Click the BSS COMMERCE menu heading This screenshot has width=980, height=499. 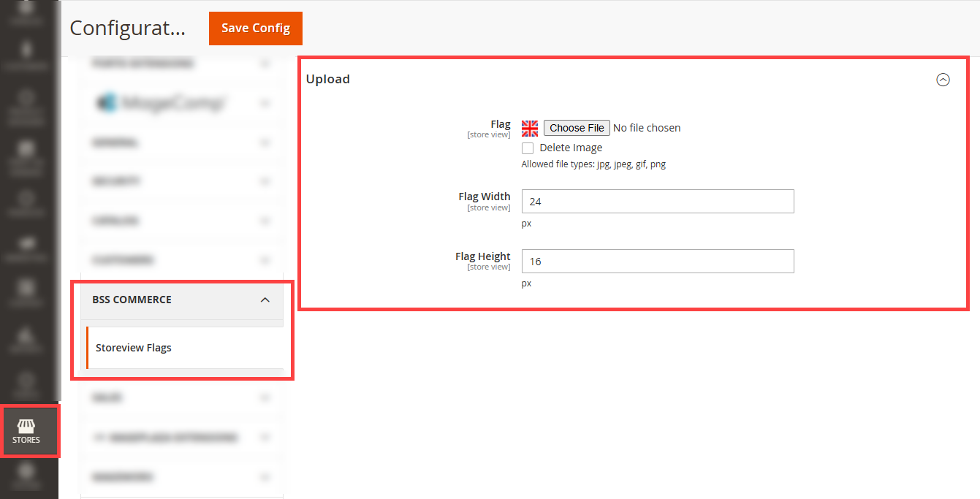[132, 300]
